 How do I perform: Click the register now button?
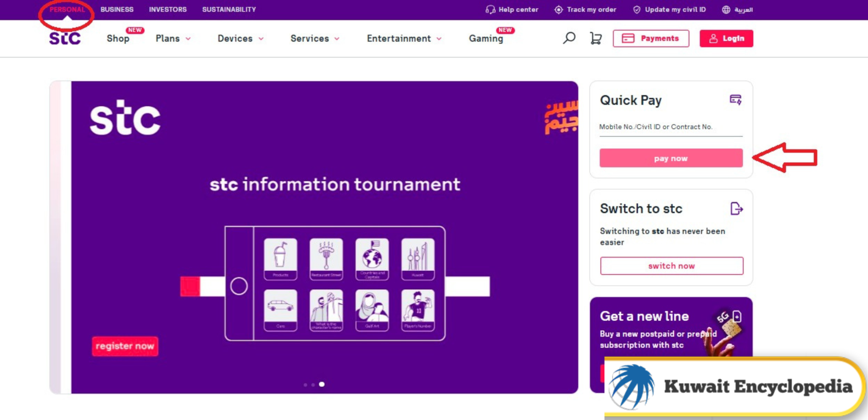(x=125, y=346)
